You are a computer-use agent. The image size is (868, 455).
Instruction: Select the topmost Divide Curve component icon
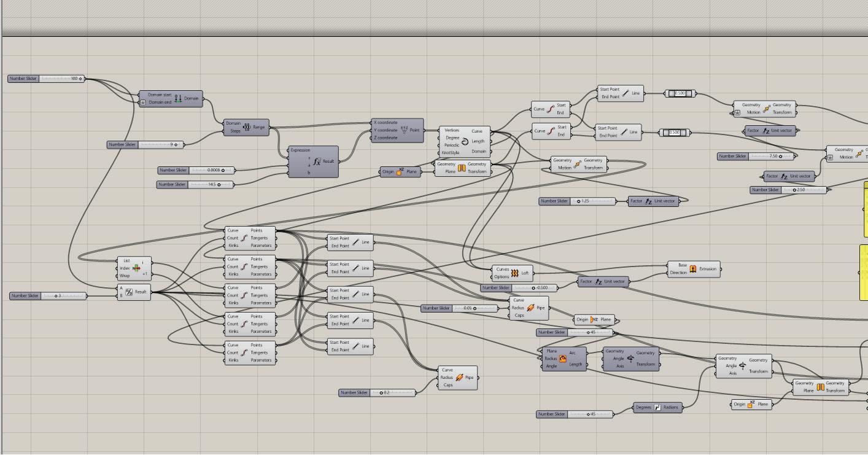pos(245,238)
